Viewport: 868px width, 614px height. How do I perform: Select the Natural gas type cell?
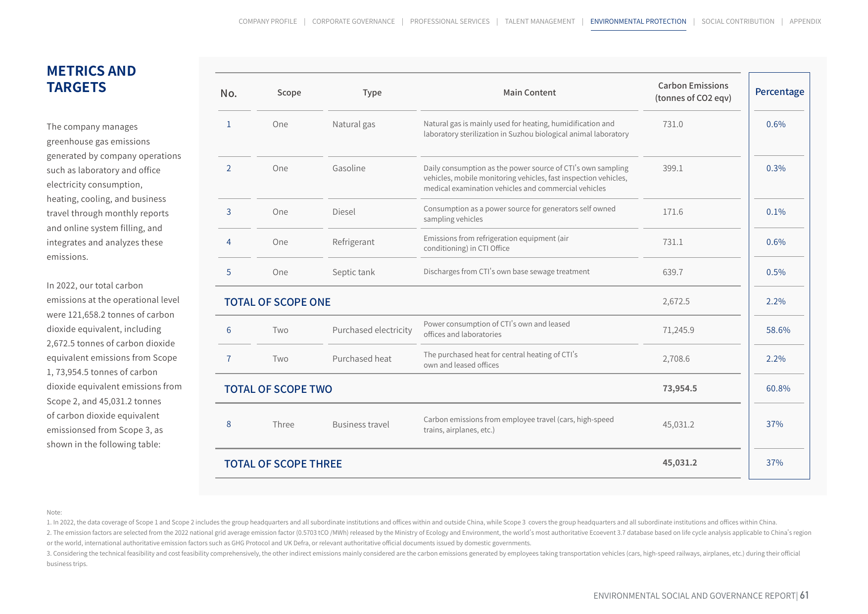point(354,124)
